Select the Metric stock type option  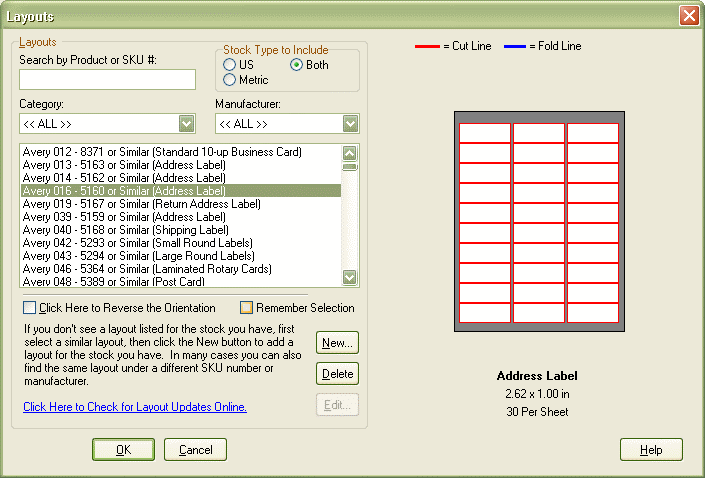229,80
